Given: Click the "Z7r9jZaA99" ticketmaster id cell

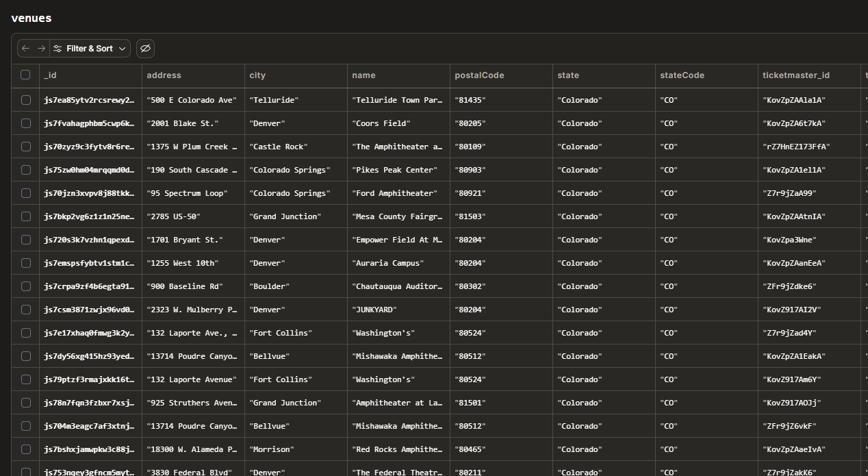Looking at the screenshot, I should (809, 193).
